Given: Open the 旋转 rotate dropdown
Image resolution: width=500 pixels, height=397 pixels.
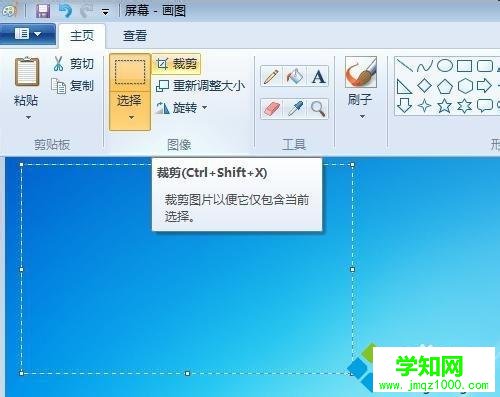Looking at the screenshot, I should [182, 108].
